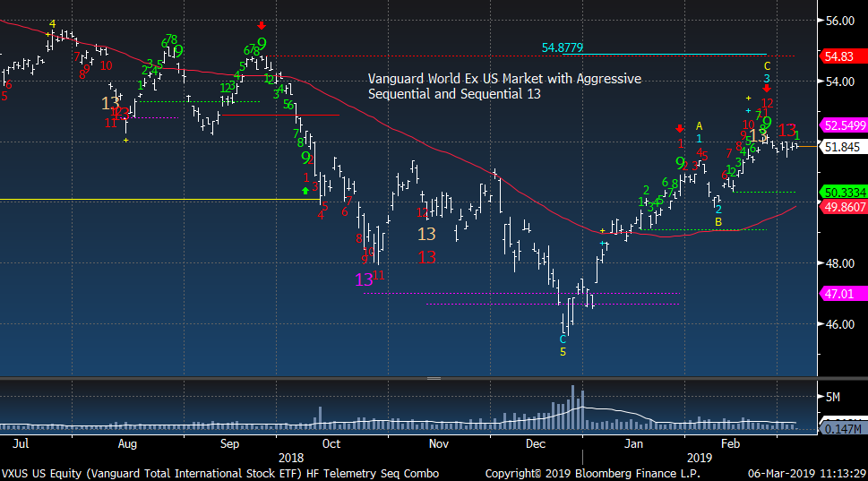Click the Nov month label on time axis
868x481 pixels.
438,444
